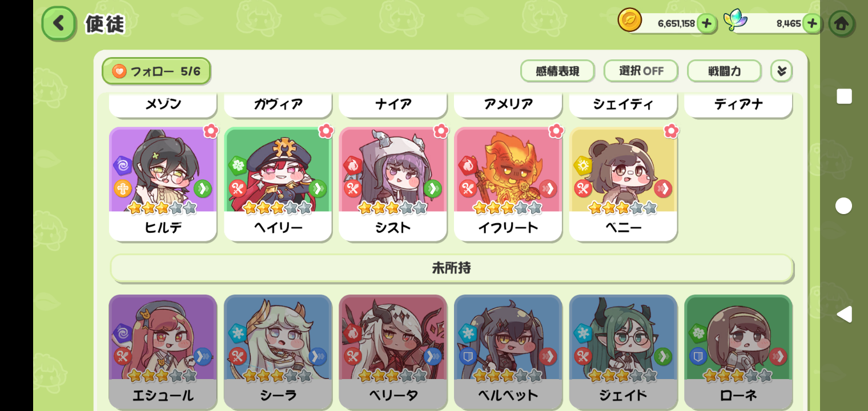This screenshot has height=411, width=868.
Task: Select the ベニー character card
Action: point(623,184)
